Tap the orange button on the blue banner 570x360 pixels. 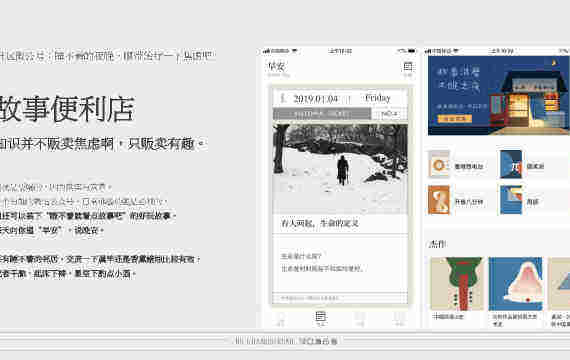coord(454,118)
